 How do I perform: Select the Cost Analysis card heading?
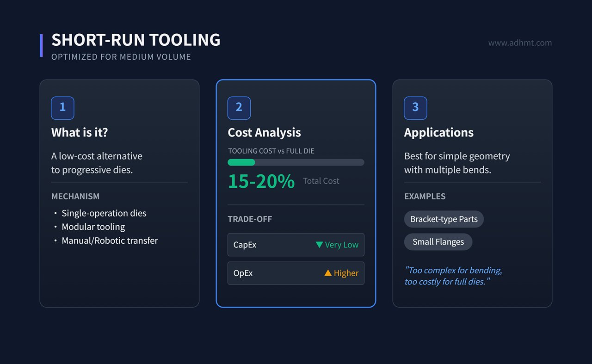(264, 133)
